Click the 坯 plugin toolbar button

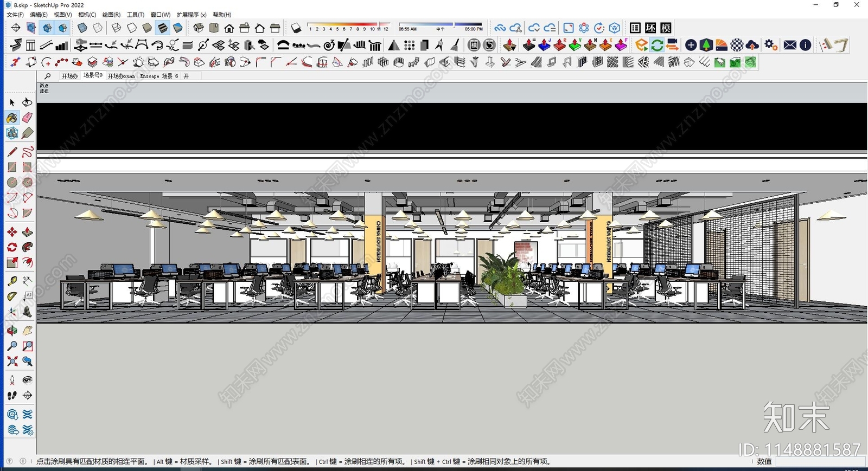click(650, 28)
